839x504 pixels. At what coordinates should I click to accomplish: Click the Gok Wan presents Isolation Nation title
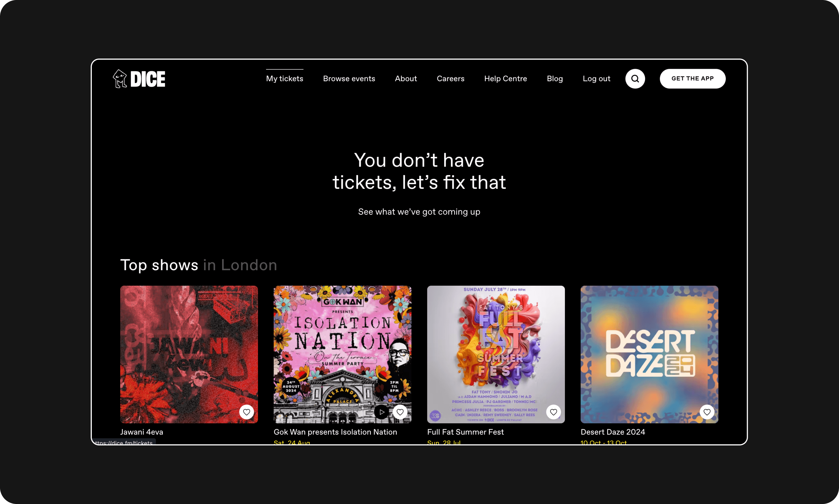(335, 432)
